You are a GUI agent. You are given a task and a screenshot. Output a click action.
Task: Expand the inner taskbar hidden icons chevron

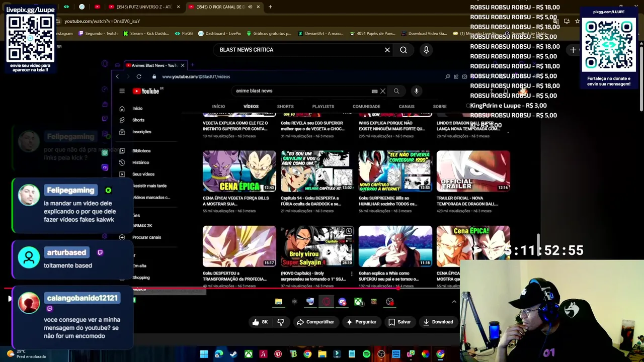(454, 302)
